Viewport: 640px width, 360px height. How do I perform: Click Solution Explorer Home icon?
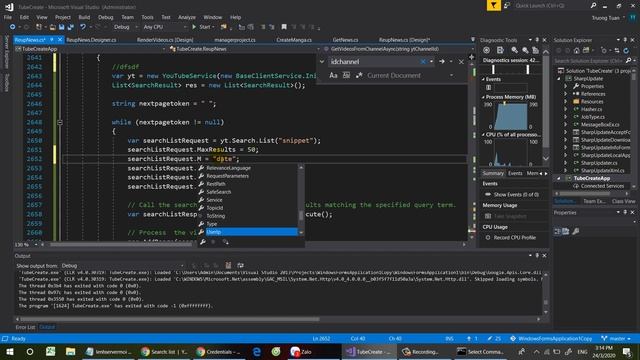[576, 51]
